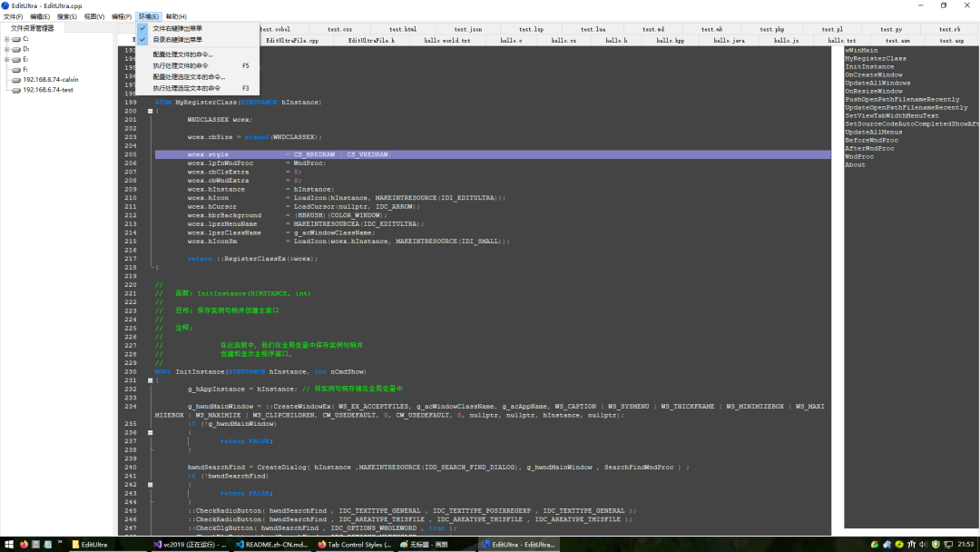Switch to test.lsp tab
Screen dimensions: 980x552
click(x=531, y=29)
